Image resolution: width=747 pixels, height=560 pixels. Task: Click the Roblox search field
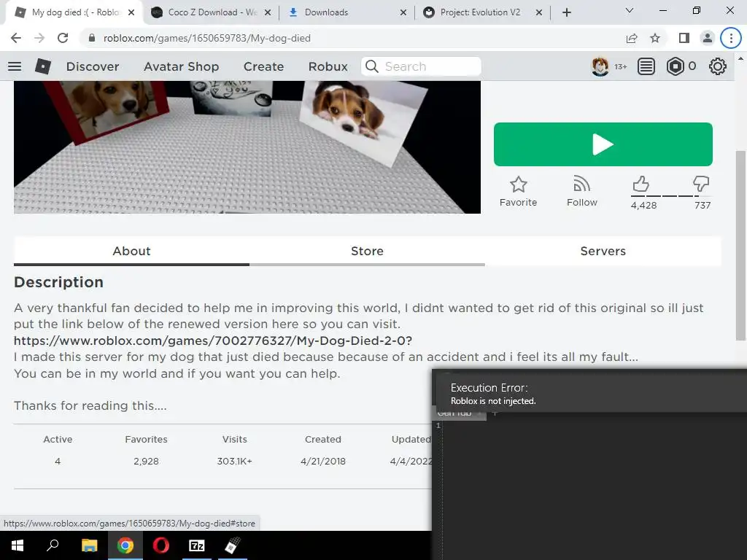coord(421,66)
